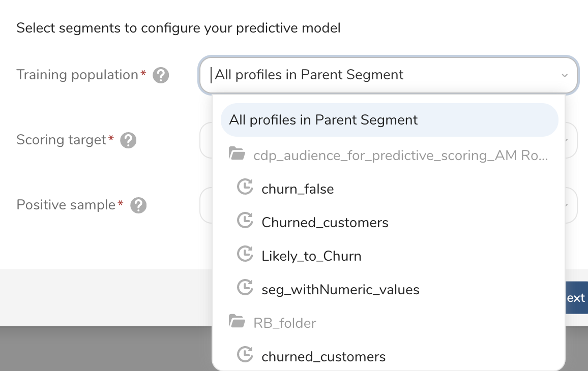Click help icon beside Training population
This screenshot has width=588, height=371.
click(x=161, y=76)
